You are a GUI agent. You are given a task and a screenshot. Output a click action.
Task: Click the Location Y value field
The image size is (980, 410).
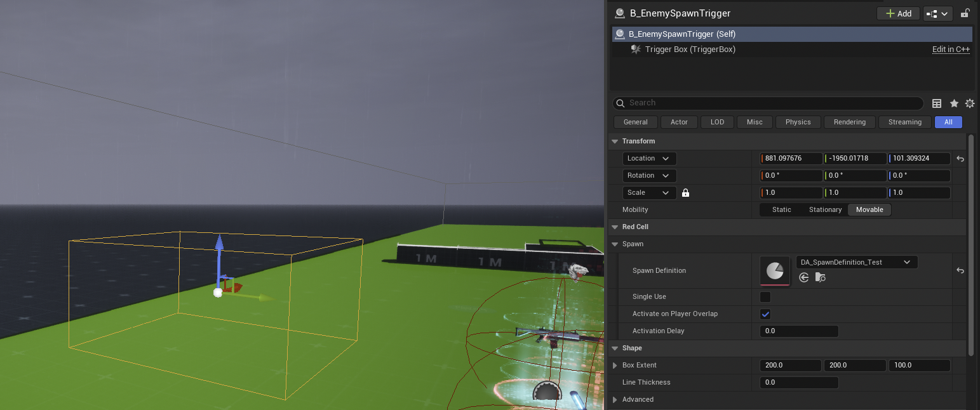[855, 158]
